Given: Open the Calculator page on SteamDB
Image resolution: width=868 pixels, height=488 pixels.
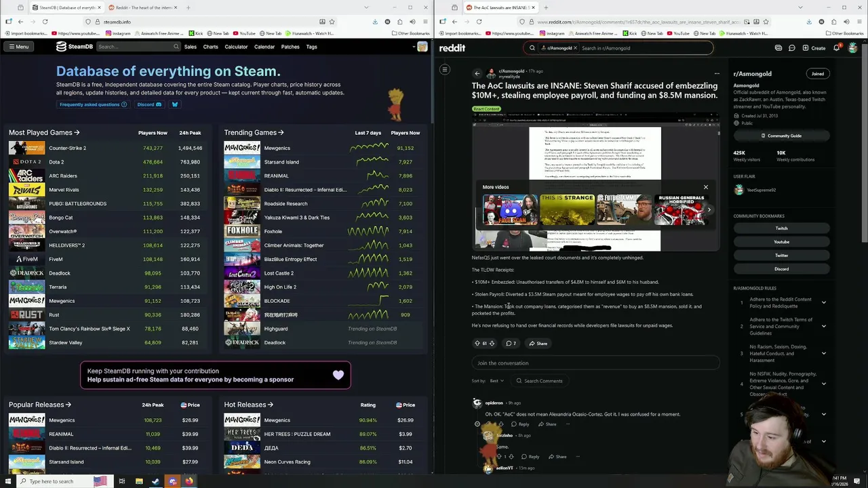Looking at the screenshot, I should pos(236,47).
